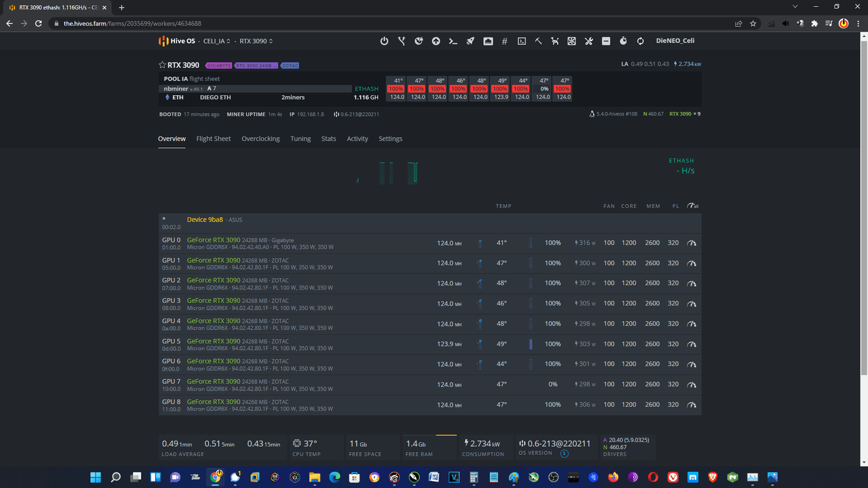
Task: Click the Hive OS logo
Action: [x=176, y=41]
